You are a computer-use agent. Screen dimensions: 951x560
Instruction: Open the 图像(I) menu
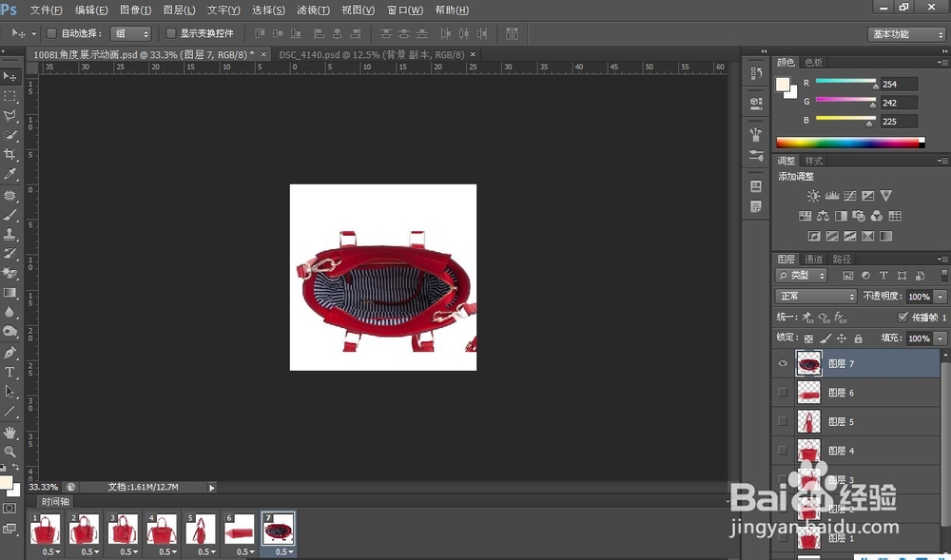136,10
